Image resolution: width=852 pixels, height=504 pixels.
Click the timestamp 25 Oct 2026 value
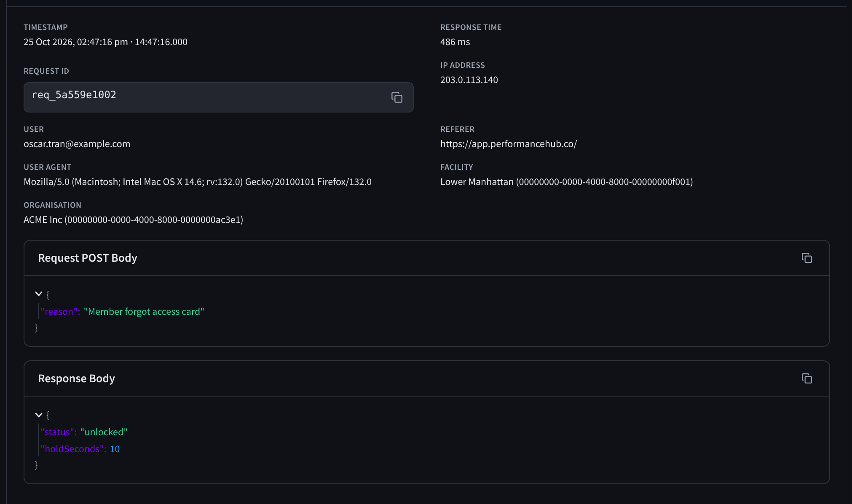coord(105,42)
